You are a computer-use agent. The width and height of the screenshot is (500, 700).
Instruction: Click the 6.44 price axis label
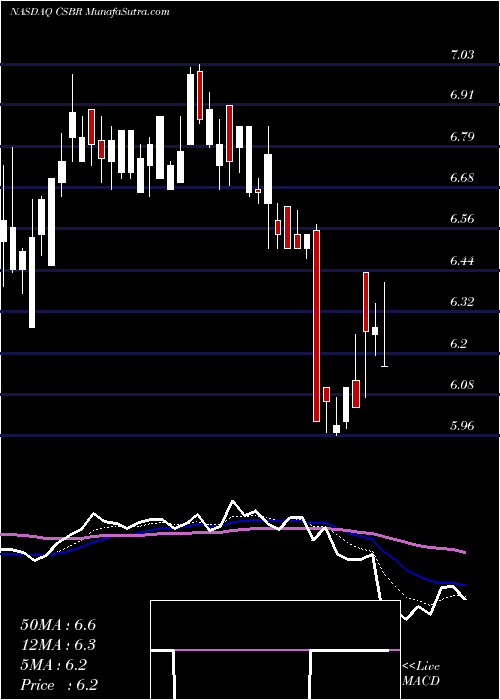462,261
